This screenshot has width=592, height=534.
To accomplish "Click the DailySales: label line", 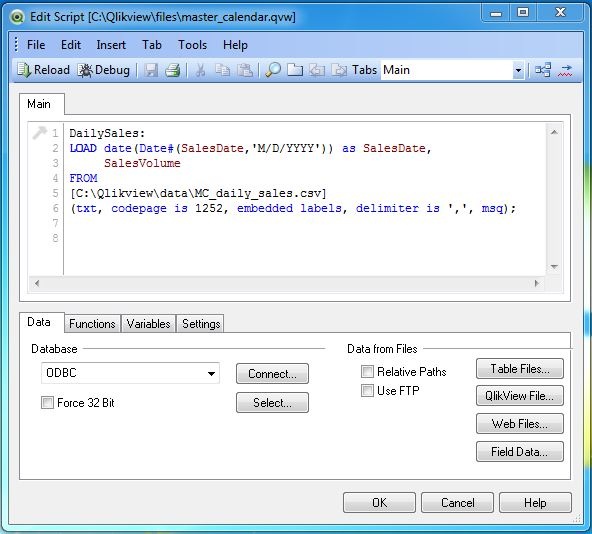I will tap(107, 133).
